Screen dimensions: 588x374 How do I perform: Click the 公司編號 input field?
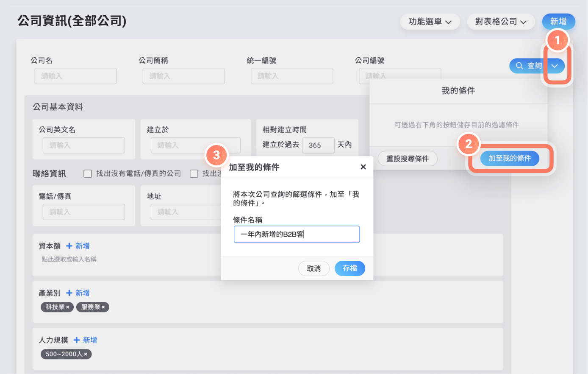(400, 74)
